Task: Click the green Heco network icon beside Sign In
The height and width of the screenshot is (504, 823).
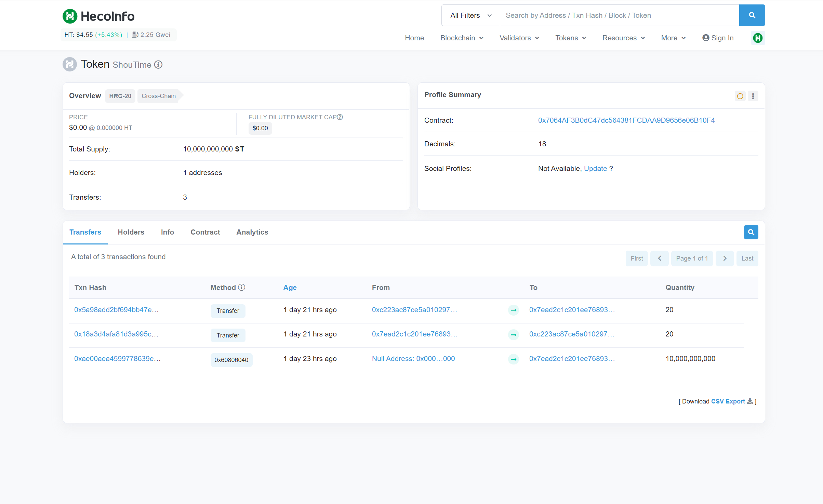Action: point(758,38)
